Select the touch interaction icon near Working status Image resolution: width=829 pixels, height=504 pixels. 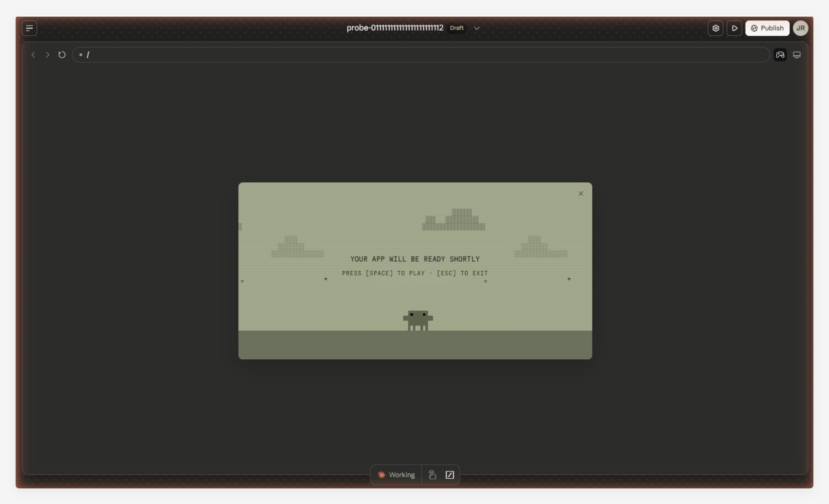coord(433,474)
